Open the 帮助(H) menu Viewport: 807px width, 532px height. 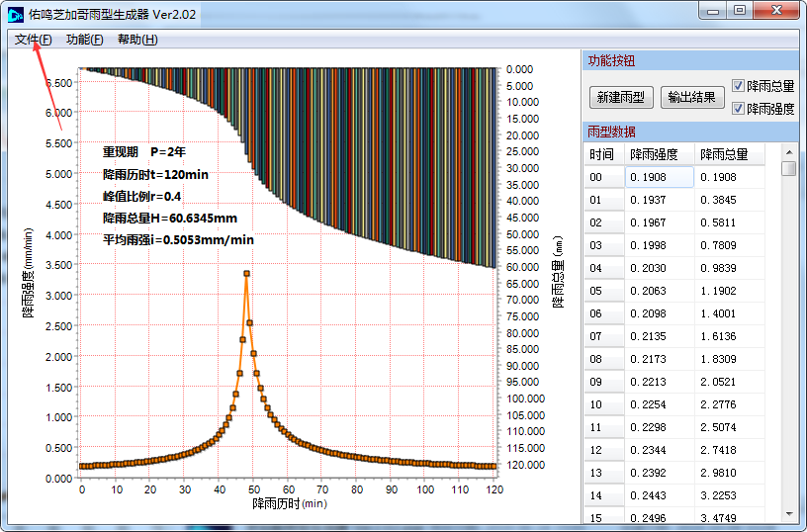coord(137,40)
